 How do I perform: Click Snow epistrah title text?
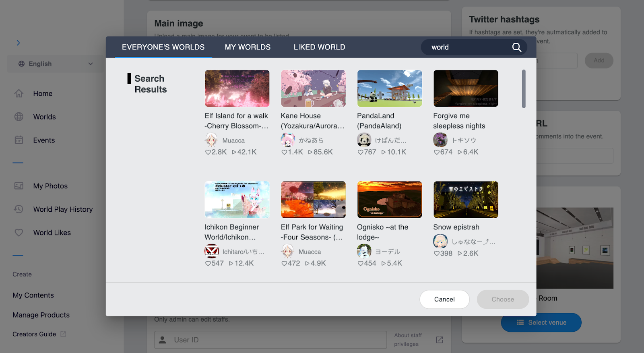click(x=456, y=227)
